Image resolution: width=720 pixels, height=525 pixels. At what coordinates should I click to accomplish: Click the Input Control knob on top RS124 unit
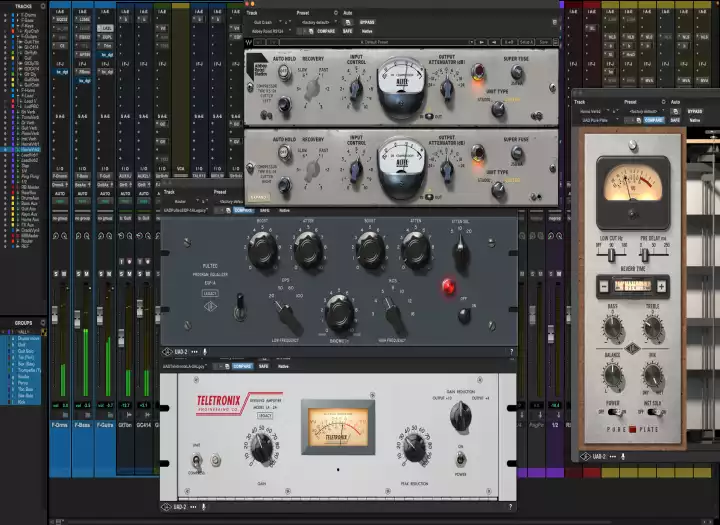tap(355, 89)
